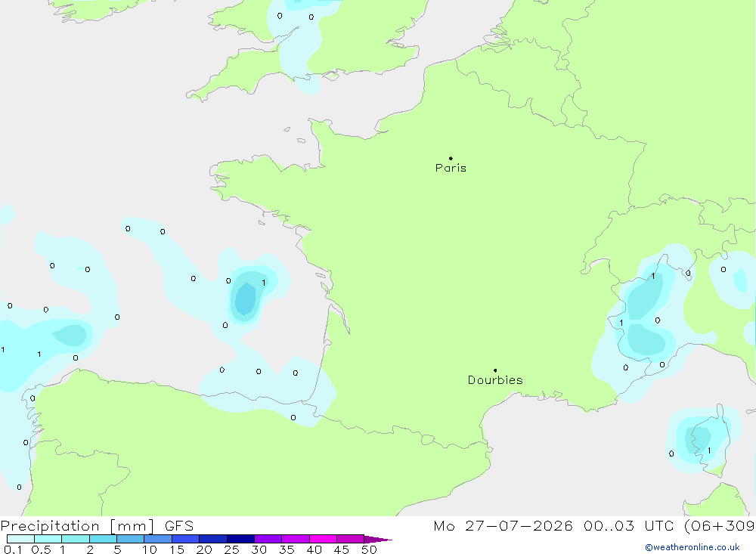Viewport: 756px width, 554px height.
Task: Pick the 40–45 mm bright magenta swatch
Action: (323, 539)
